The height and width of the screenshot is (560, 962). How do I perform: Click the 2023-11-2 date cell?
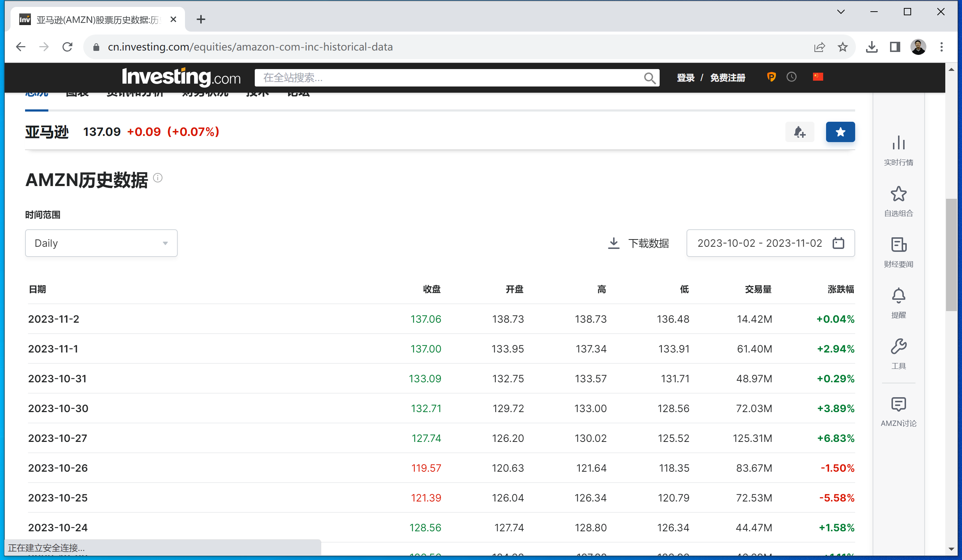[54, 319]
